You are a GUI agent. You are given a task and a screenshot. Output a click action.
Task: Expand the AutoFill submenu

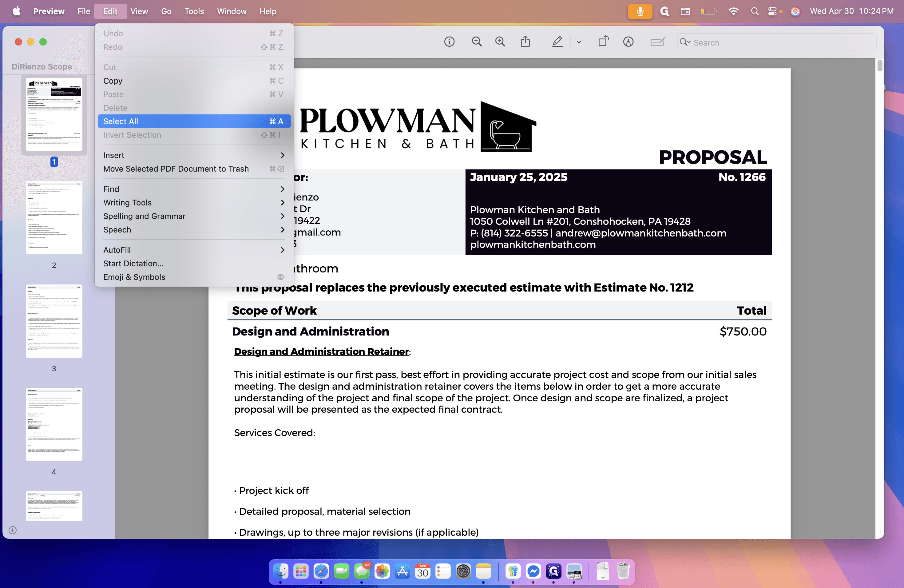(x=194, y=250)
